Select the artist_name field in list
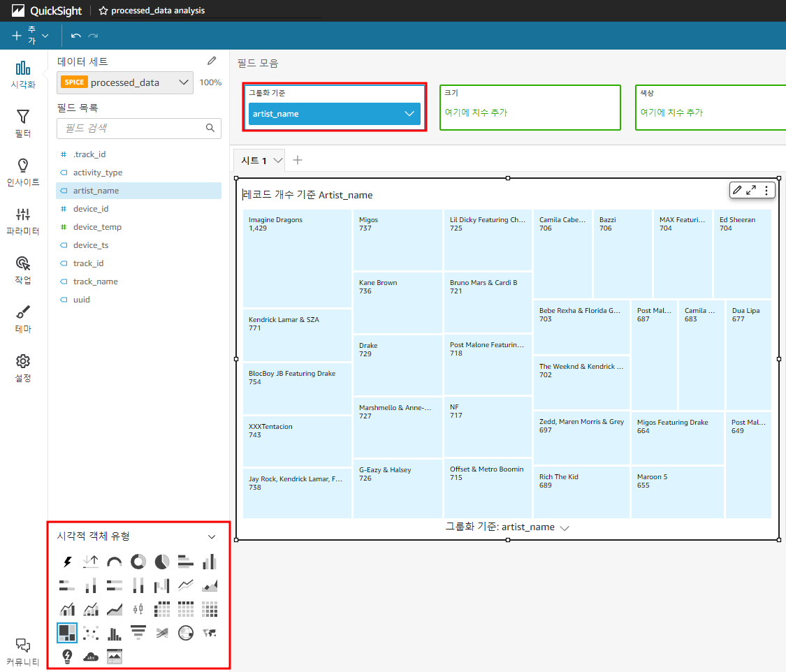 click(138, 191)
